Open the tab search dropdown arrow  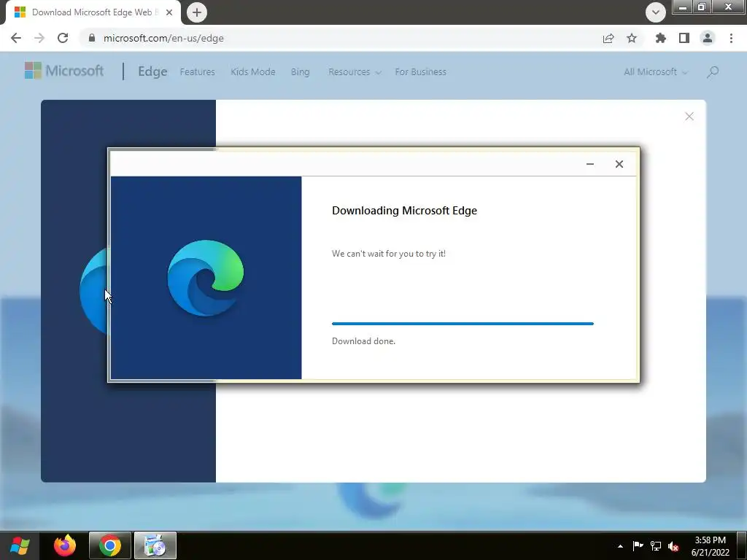(x=656, y=12)
